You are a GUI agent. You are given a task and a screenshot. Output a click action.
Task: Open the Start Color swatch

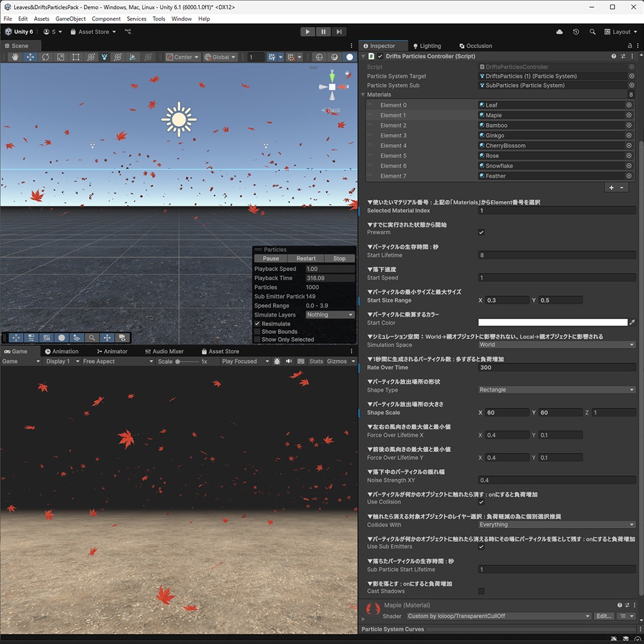553,322
